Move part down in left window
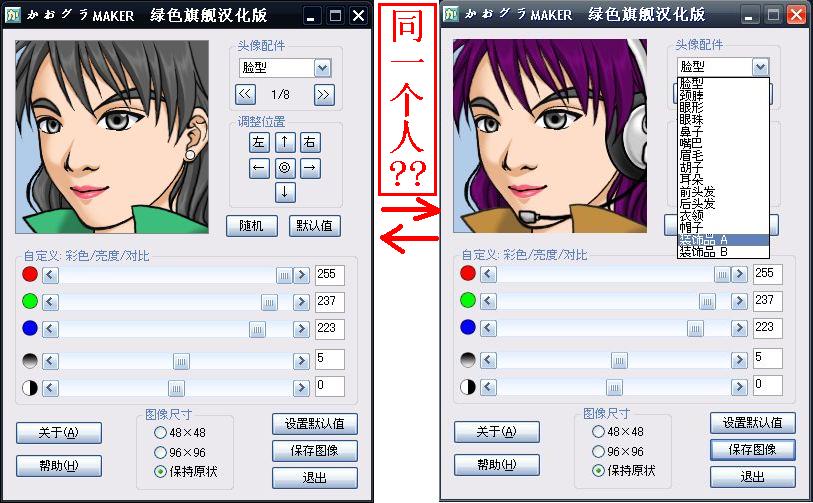Image resolution: width=813 pixels, height=503 pixels. point(285,192)
